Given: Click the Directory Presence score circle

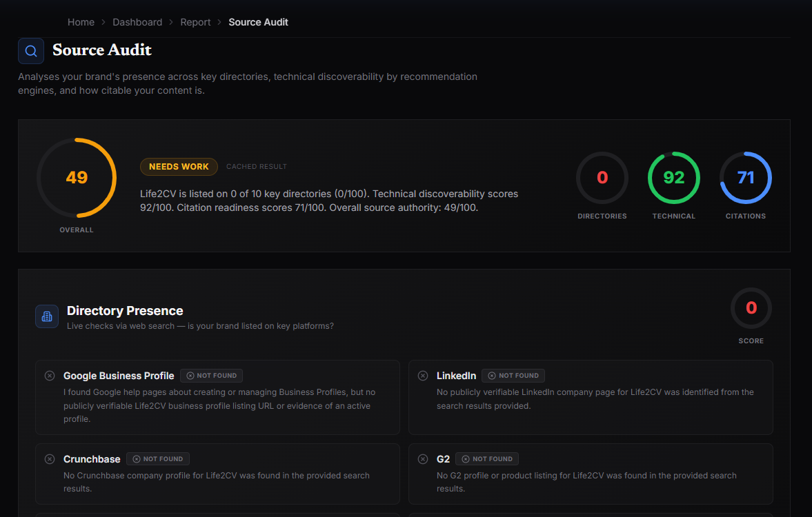Looking at the screenshot, I should [x=751, y=308].
